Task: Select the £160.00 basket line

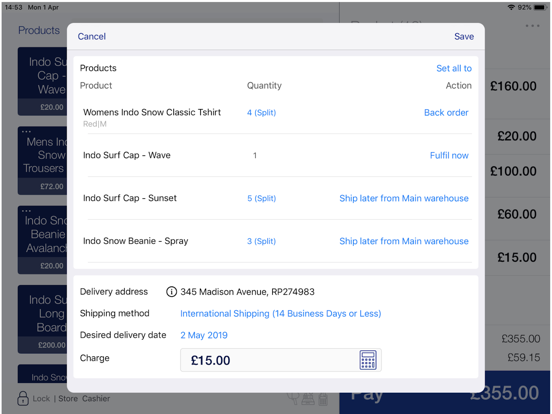Action: pos(513,86)
